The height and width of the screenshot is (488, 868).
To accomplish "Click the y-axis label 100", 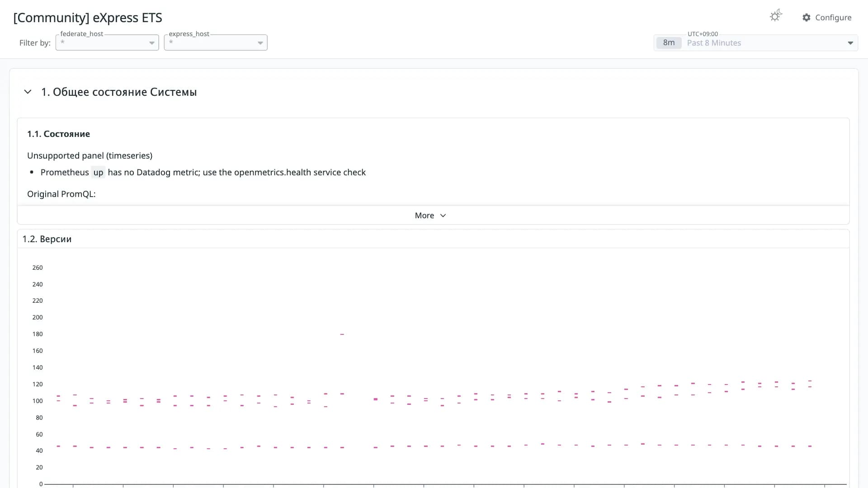I will tap(38, 401).
